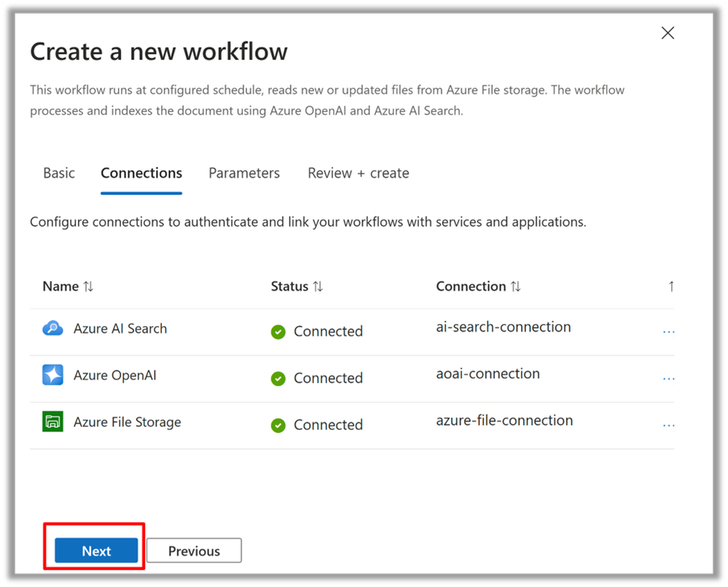Select the Connections tab

tap(141, 174)
